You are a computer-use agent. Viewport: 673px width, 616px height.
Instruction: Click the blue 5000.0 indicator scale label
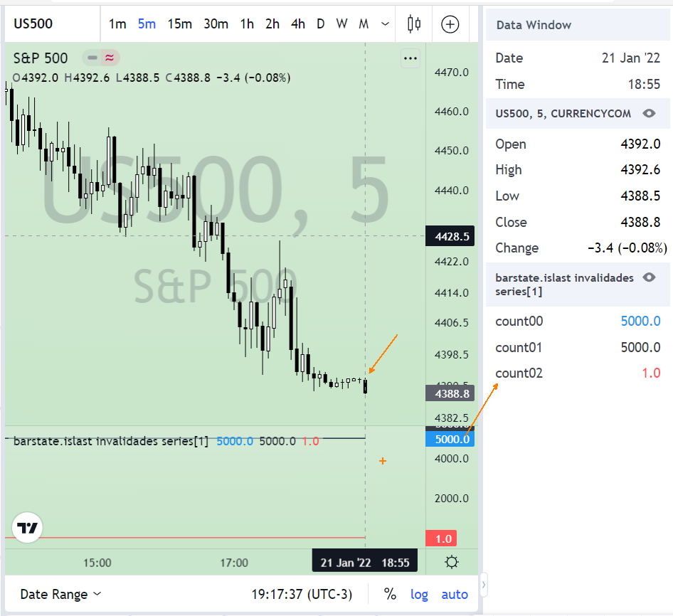(x=450, y=439)
